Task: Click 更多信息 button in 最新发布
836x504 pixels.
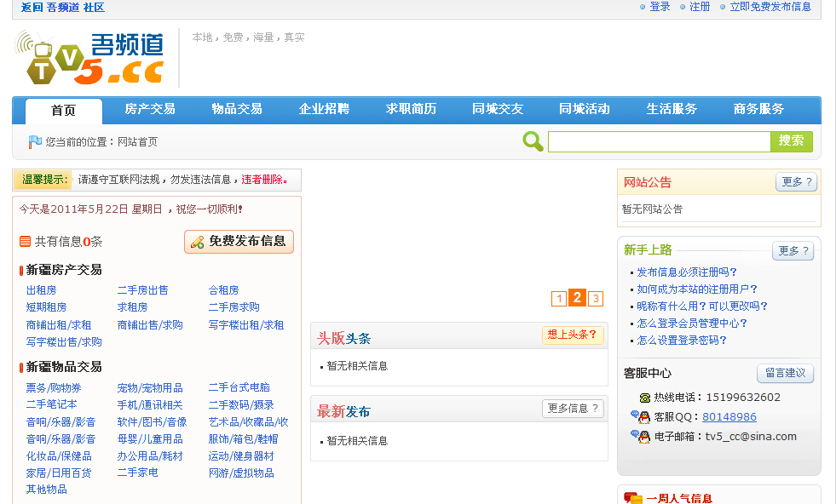Action: (573, 409)
